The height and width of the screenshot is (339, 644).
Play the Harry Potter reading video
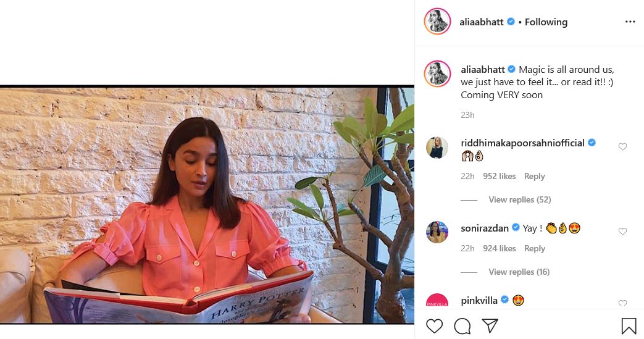(207, 205)
